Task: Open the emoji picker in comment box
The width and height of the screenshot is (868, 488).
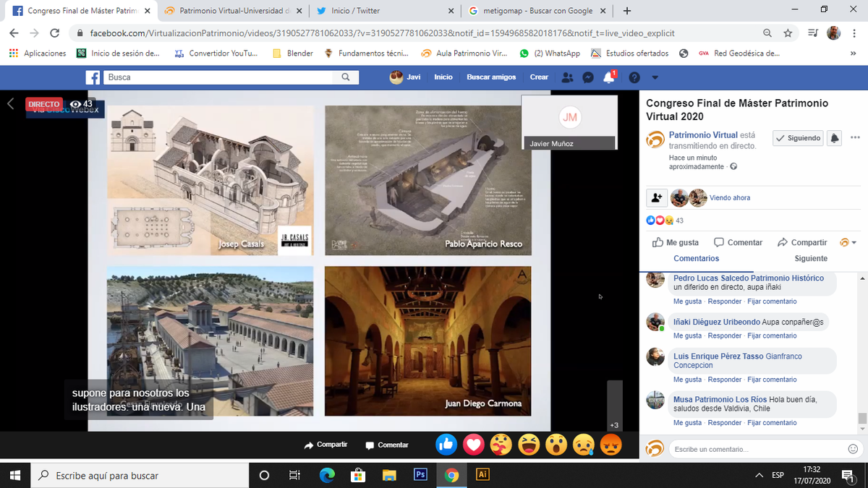Action: (x=853, y=449)
